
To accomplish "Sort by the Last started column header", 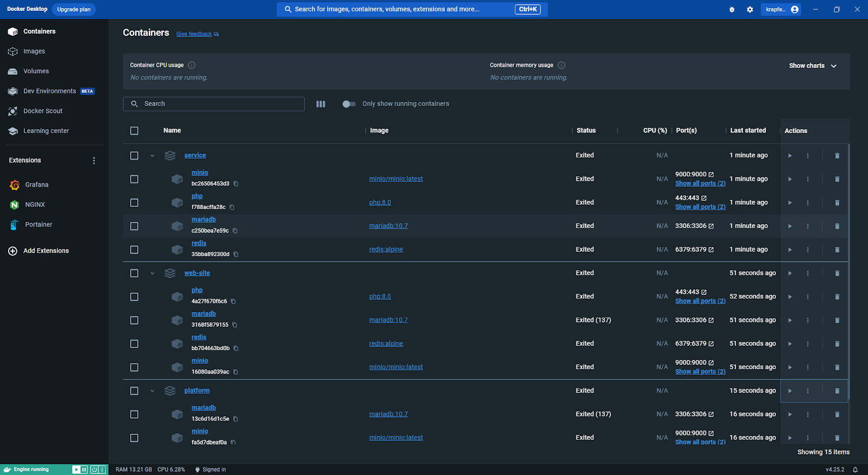I will [x=748, y=131].
